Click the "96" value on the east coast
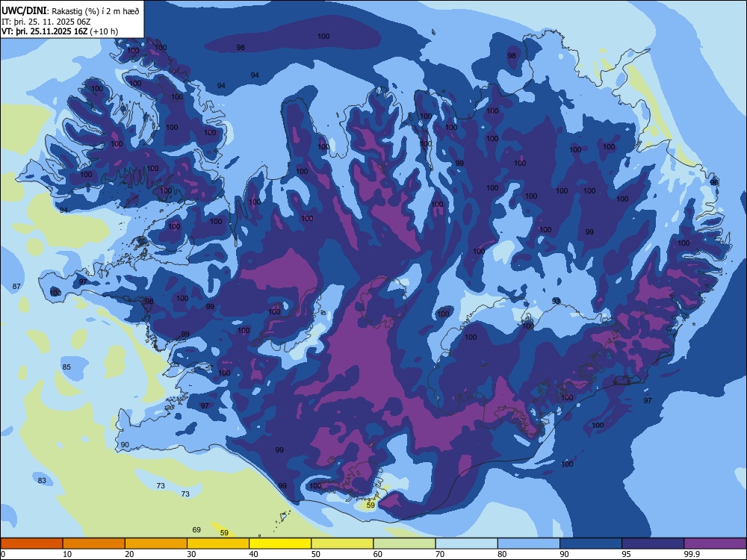 [x=714, y=182]
